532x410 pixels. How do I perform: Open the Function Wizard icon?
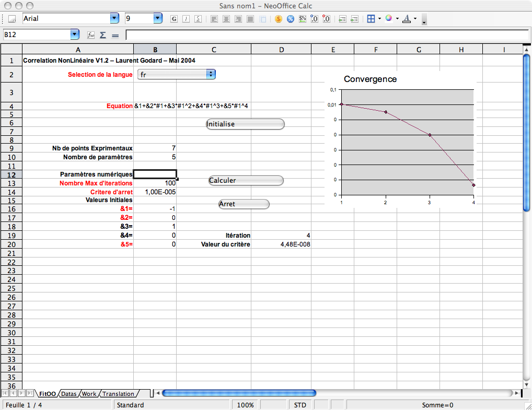[x=90, y=35]
